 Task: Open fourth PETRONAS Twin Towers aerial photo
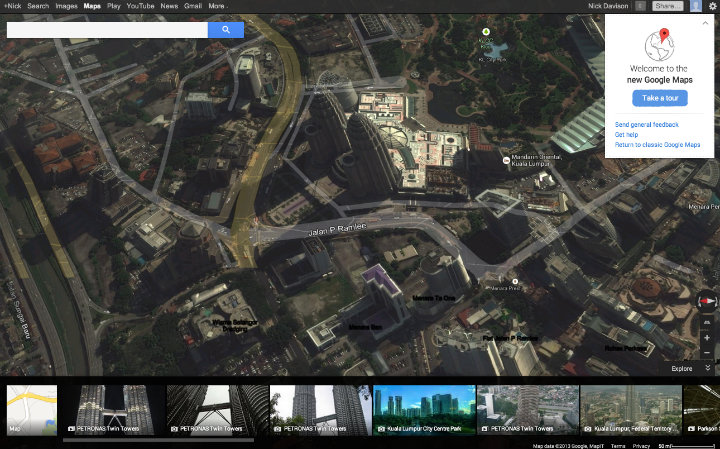click(x=528, y=410)
